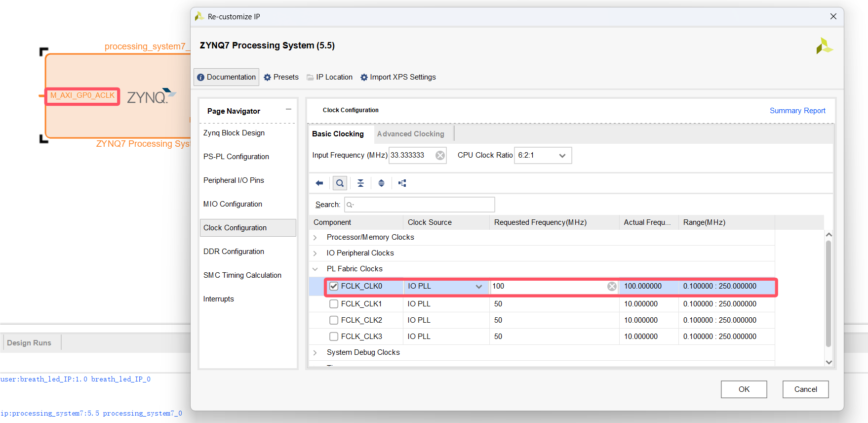Click the clock table vertical scrollbar thumb
Screen dimensions: 868x423
click(x=829, y=294)
